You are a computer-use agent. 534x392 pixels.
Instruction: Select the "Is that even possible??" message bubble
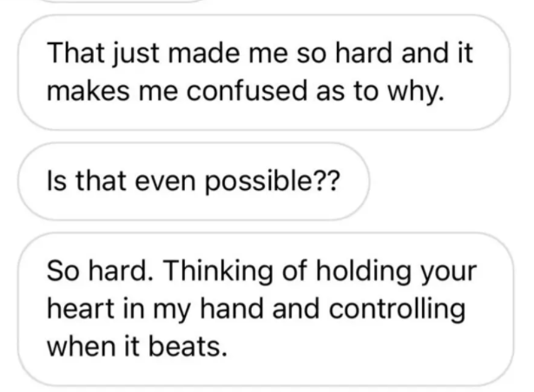coord(193,182)
